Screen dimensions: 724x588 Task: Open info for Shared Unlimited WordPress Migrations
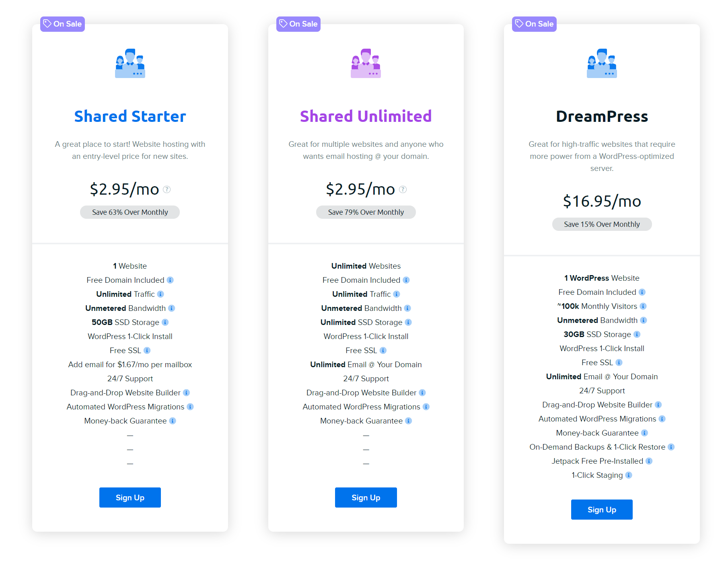(x=426, y=407)
